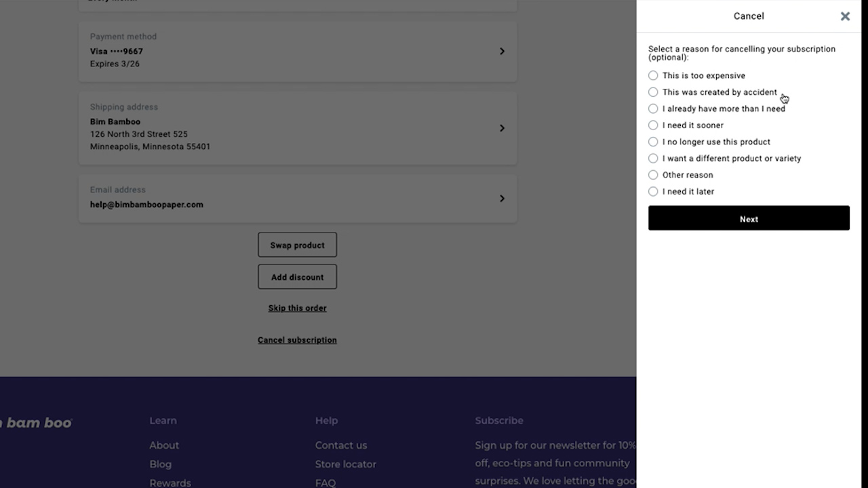The width and height of the screenshot is (868, 488).
Task: Expand the Email address row chevron
Action: pyautogui.click(x=502, y=199)
